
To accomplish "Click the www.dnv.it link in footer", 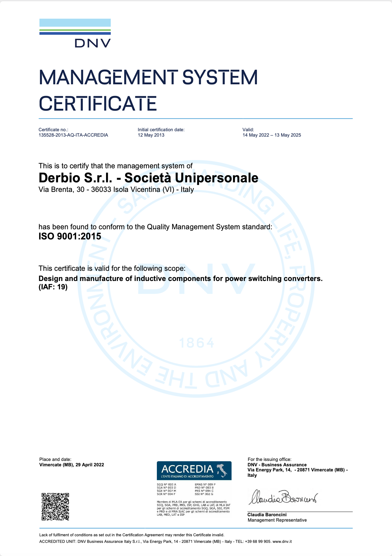I will click(x=282, y=541).
